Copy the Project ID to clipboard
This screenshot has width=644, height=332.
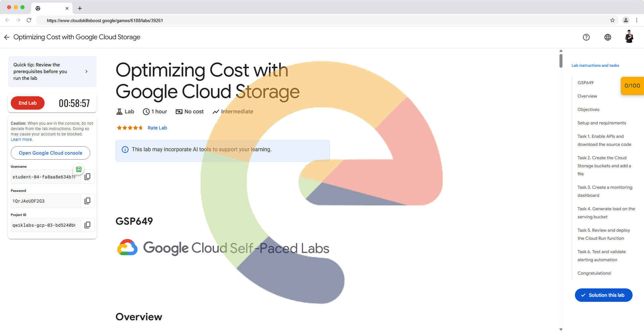(87, 225)
